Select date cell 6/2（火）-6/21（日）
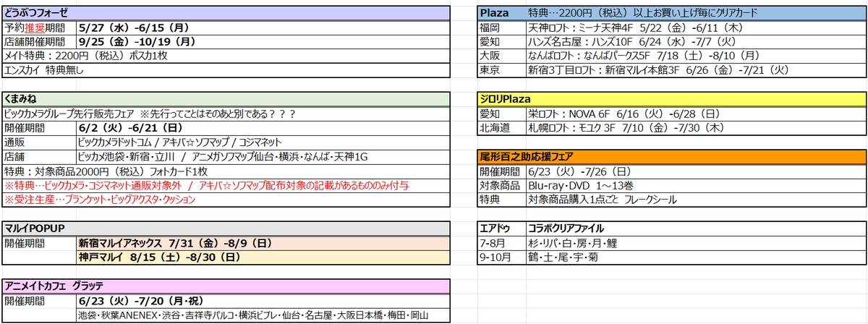 pyautogui.click(x=264, y=127)
